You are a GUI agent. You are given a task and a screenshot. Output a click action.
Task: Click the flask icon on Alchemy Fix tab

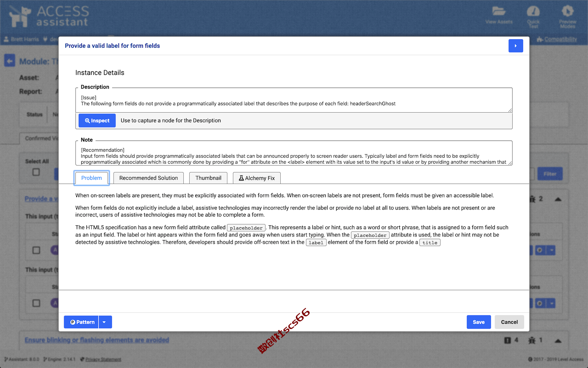pos(241,178)
